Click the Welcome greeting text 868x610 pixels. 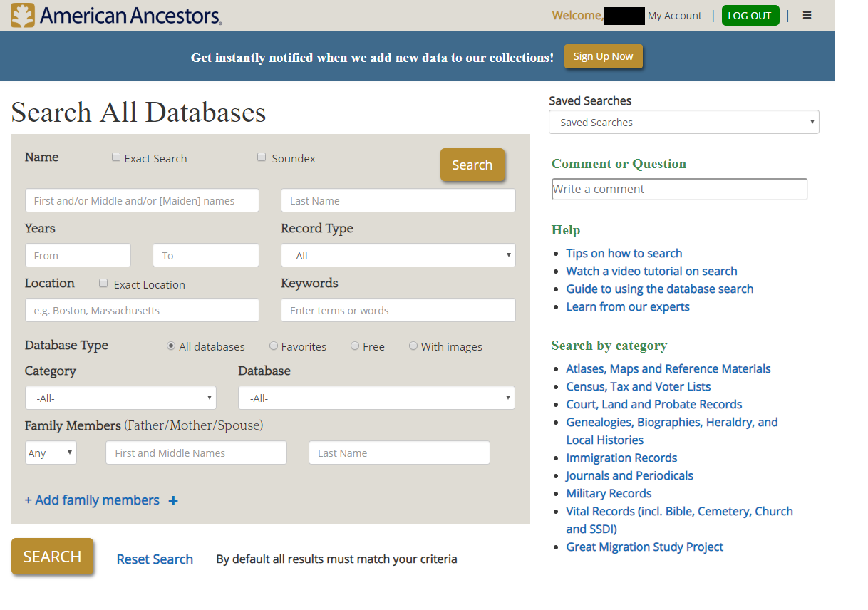point(577,16)
